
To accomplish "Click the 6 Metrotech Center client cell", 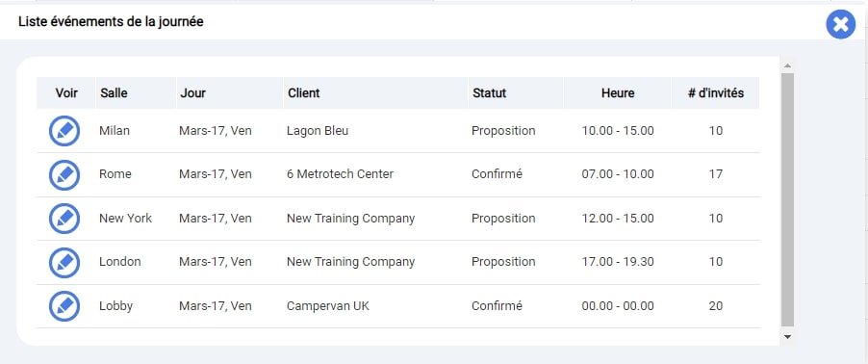I will click(x=340, y=174).
